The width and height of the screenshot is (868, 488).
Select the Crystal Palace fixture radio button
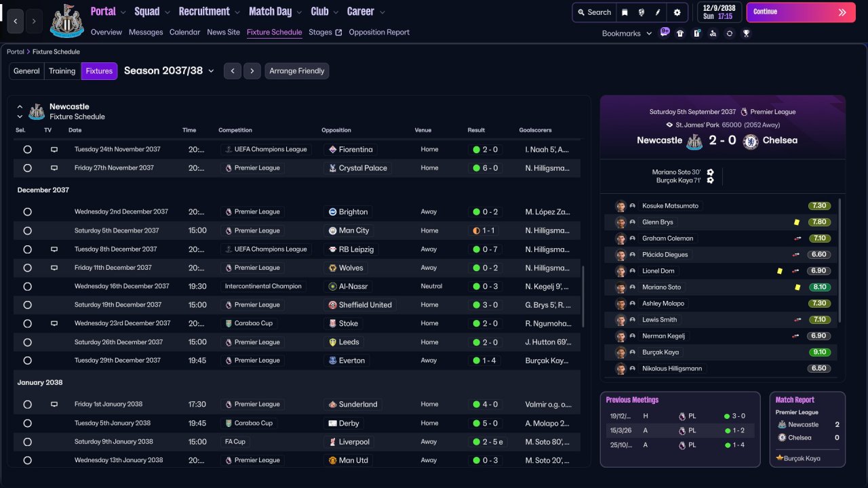click(x=27, y=168)
